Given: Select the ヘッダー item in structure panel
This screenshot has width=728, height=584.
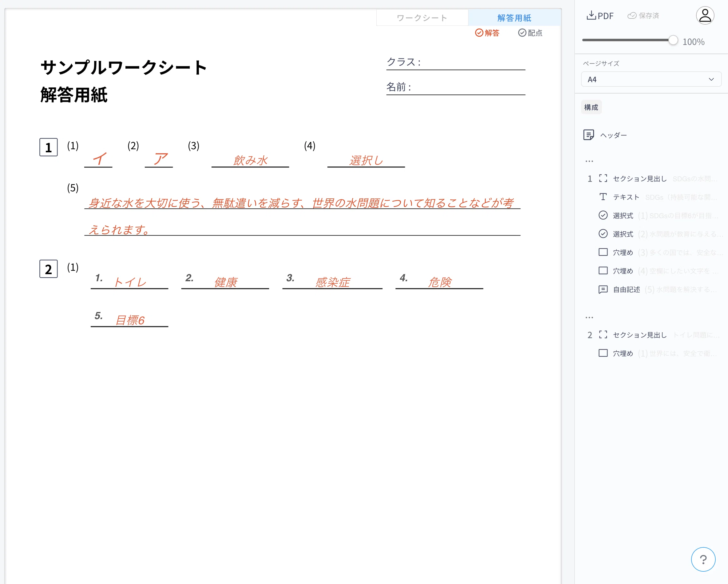Looking at the screenshot, I should pyautogui.click(x=613, y=135).
